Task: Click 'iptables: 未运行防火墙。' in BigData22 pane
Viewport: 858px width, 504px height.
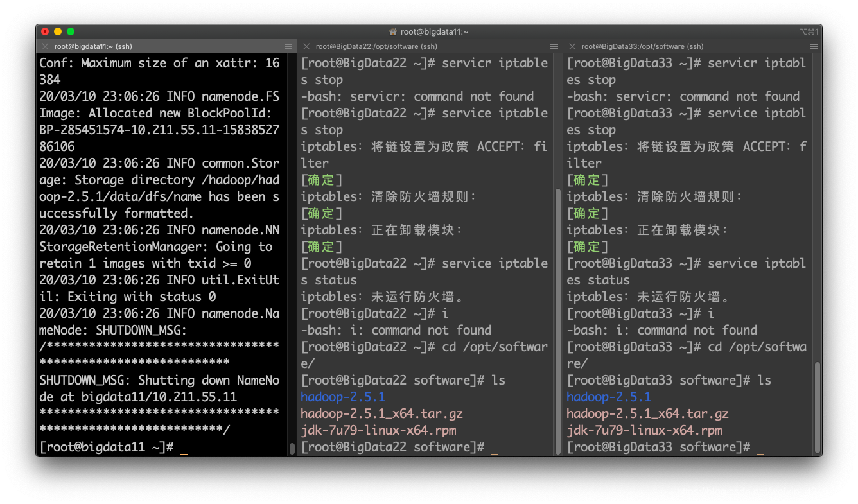Action: [383, 297]
